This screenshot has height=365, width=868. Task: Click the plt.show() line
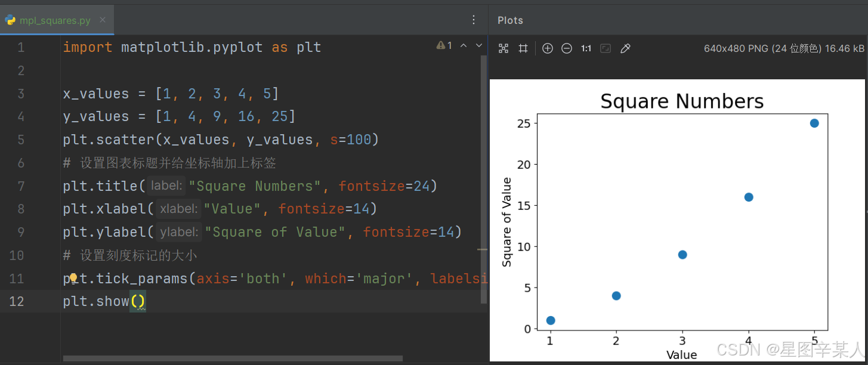click(104, 301)
